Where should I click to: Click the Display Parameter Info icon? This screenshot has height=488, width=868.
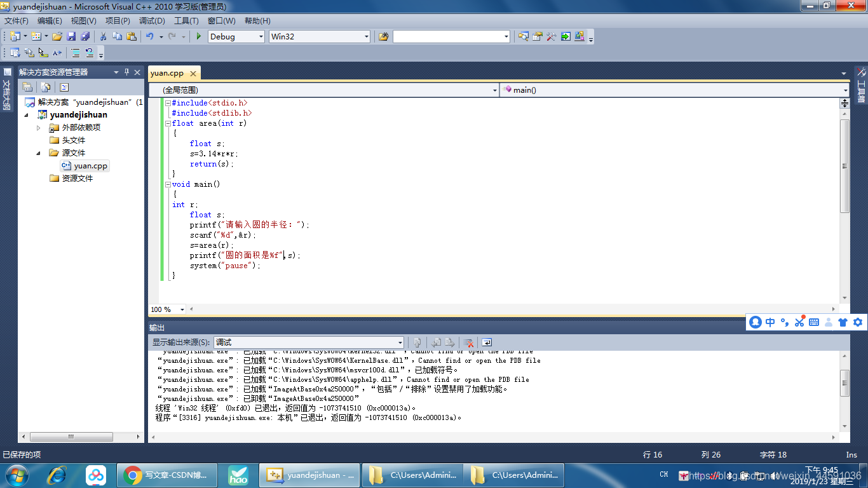tap(29, 53)
